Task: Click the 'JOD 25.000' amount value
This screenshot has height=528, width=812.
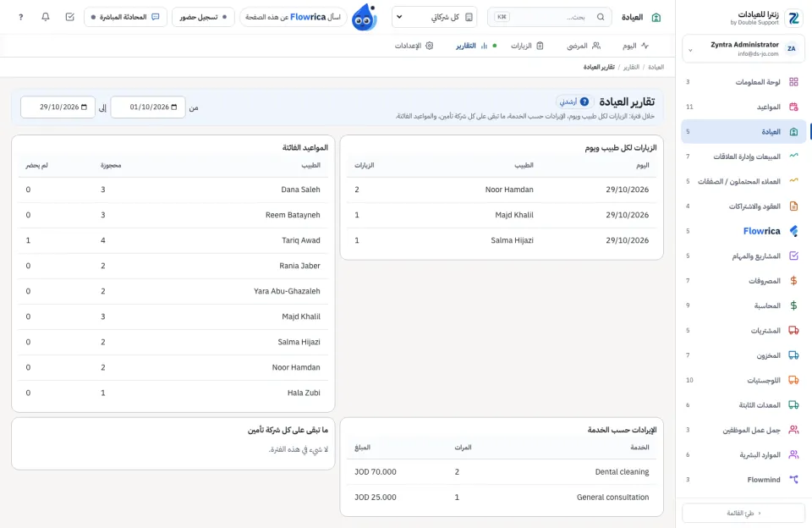Action: pyautogui.click(x=376, y=498)
